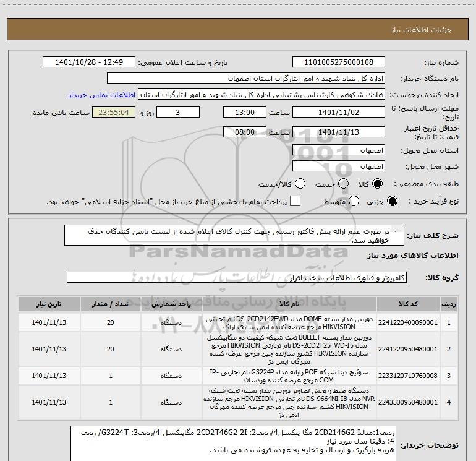Click the remaining time counter 23:55:04
The width and height of the screenshot is (476, 461).
114,113
